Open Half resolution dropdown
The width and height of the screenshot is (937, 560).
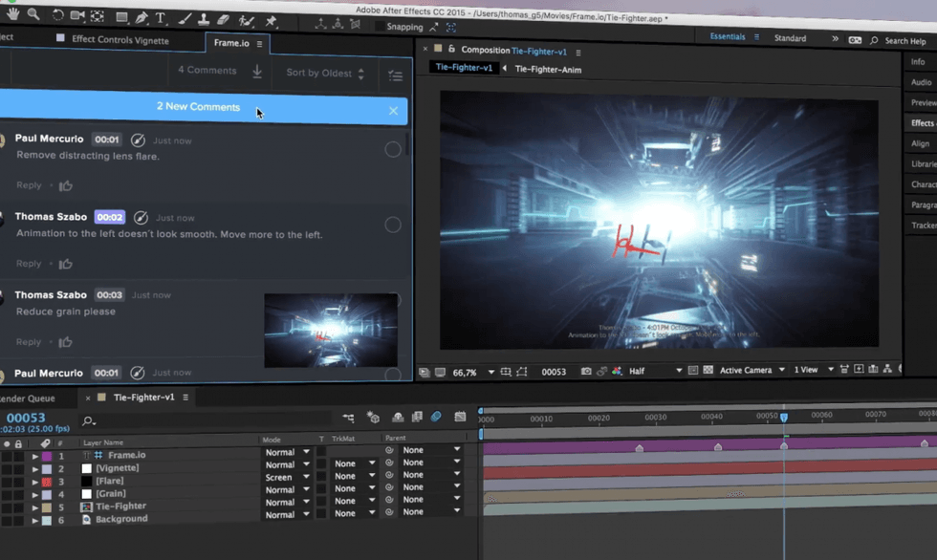(655, 371)
